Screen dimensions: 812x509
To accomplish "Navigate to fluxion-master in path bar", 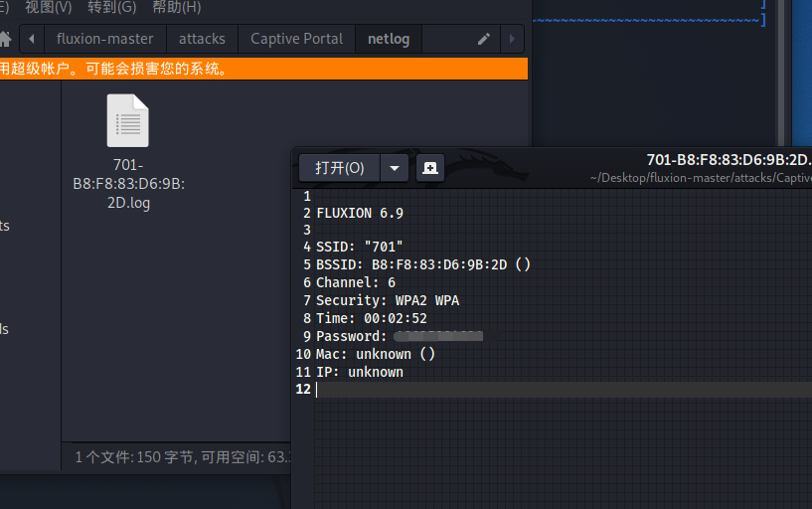I will (105, 39).
